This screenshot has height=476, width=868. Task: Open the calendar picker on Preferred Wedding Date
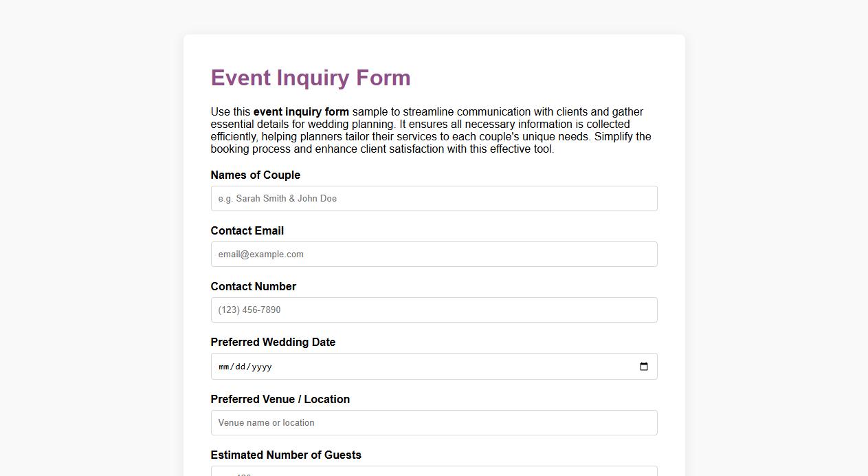(643, 366)
